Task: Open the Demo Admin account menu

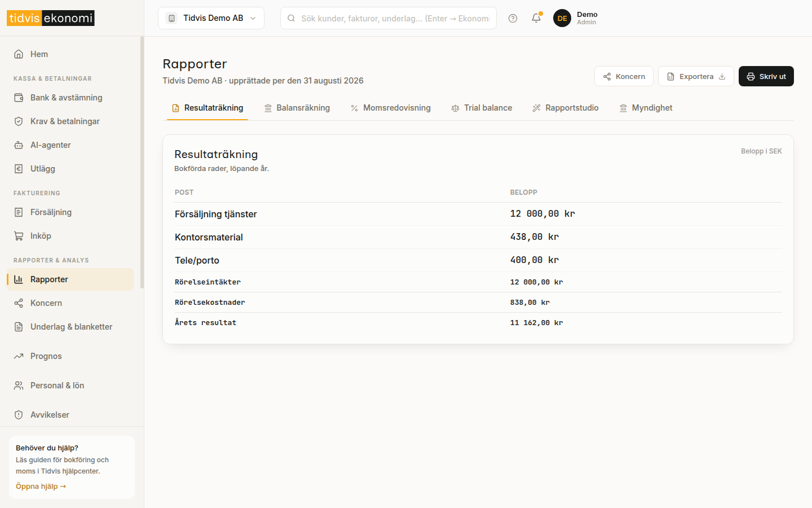Action: coord(576,18)
